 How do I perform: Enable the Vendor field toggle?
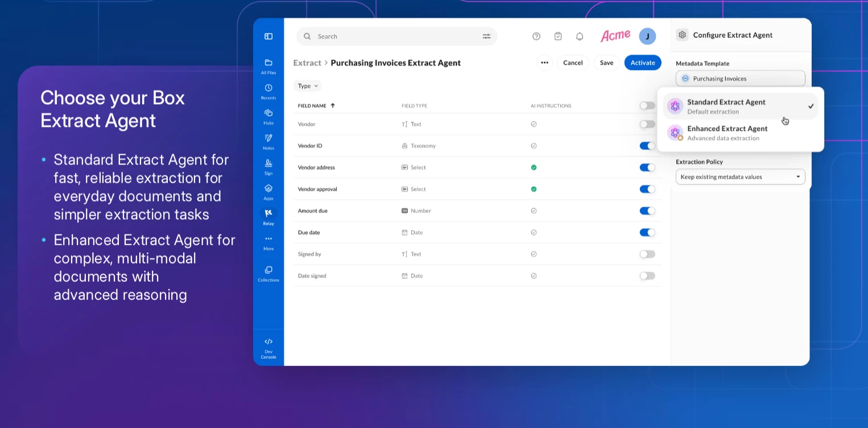tap(647, 124)
